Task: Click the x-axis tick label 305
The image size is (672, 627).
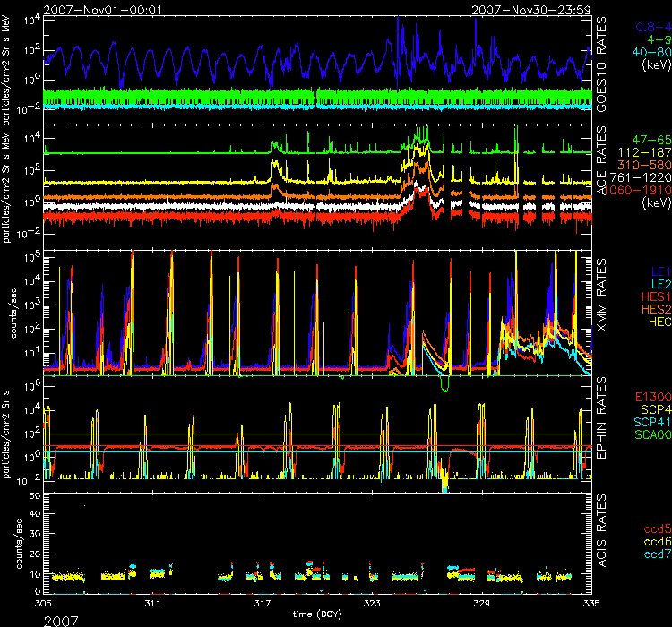Action: pyautogui.click(x=43, y=604)
